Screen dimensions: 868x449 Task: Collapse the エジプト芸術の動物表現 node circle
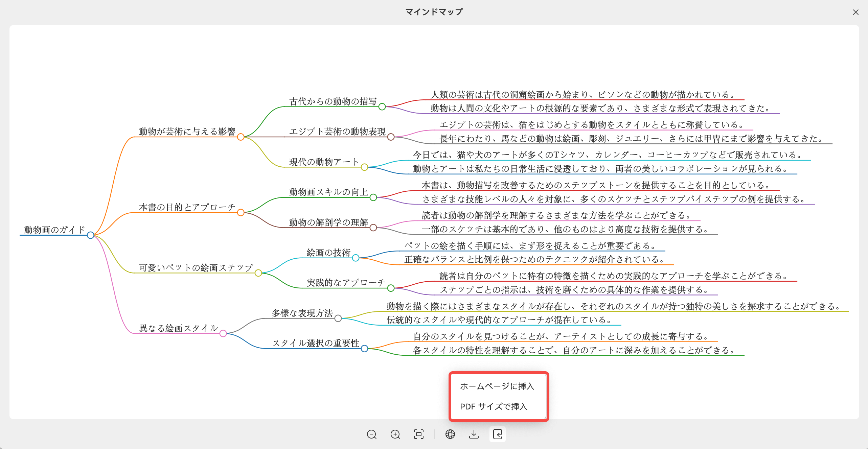[x=391, y=137]
